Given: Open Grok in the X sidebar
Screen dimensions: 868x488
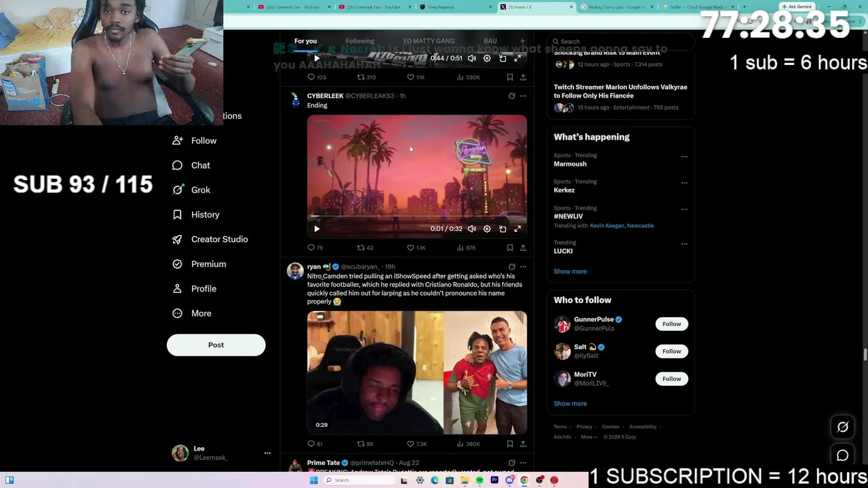Looking at the screenshot, I should (x=191, y=190).
